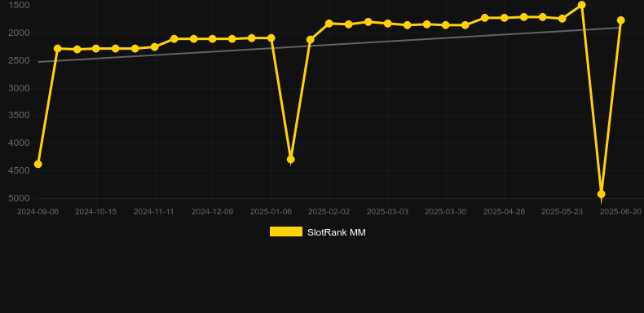Click the 2025-02-02 x-axis date label
This screenshot has width=644, height=313.
(329, 212)
